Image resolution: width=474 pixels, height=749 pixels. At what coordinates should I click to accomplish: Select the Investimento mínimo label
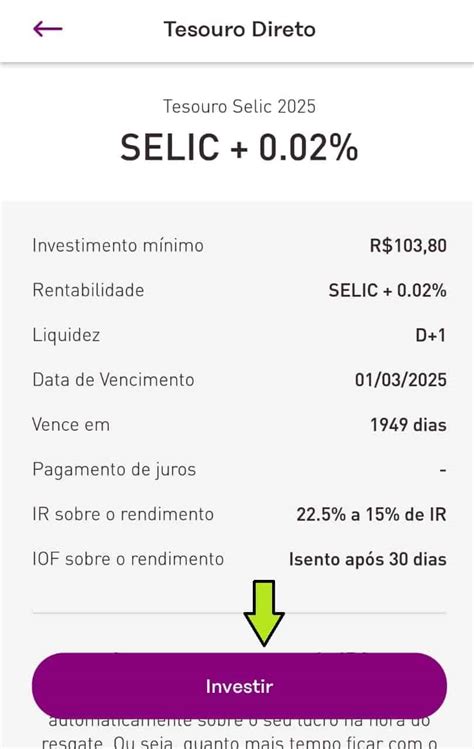118,246
